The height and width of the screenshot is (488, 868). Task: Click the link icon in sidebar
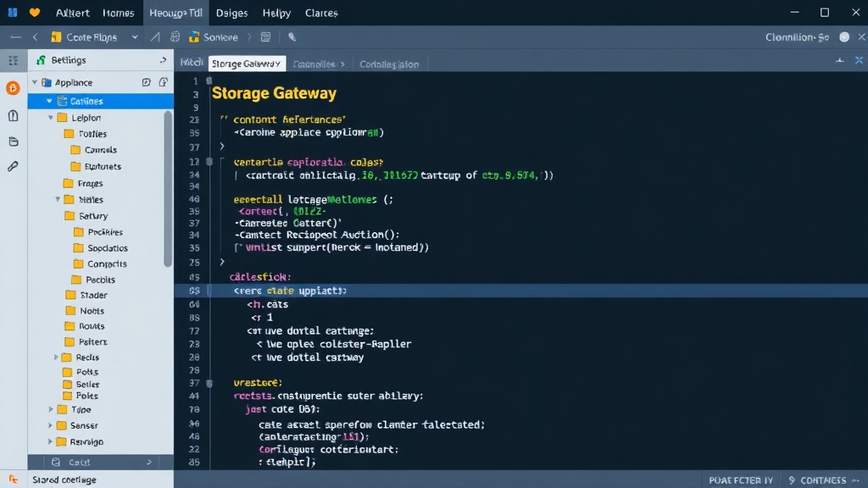tap(13, 166)
